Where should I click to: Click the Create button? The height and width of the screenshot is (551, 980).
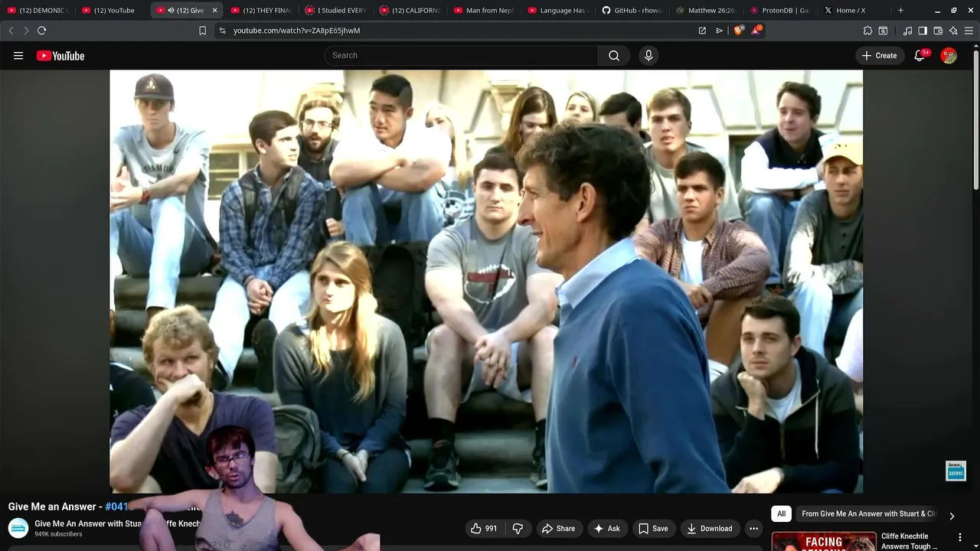[x=879, y=56]
